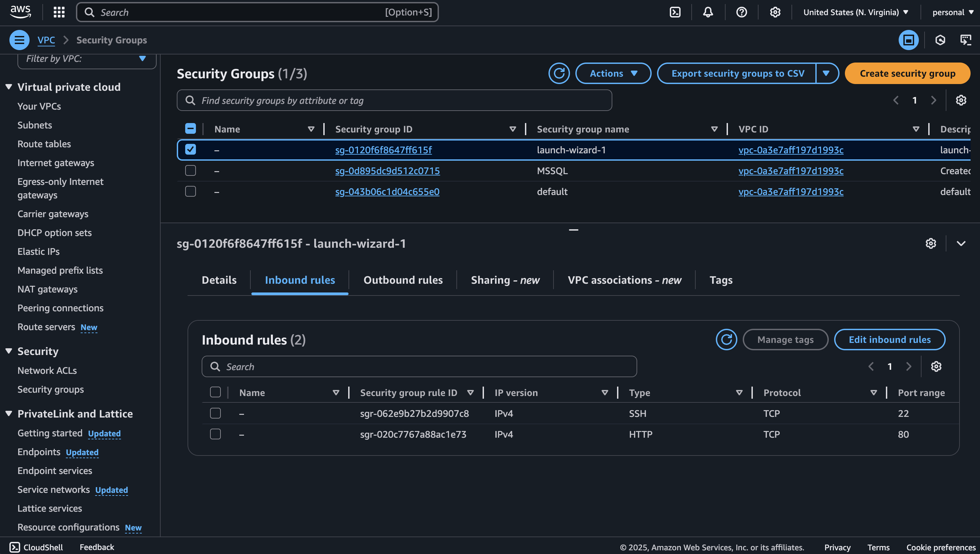Click the hexagon icon in breadcrumb bar
Viewport: 980px width, 554px height.
940,40
